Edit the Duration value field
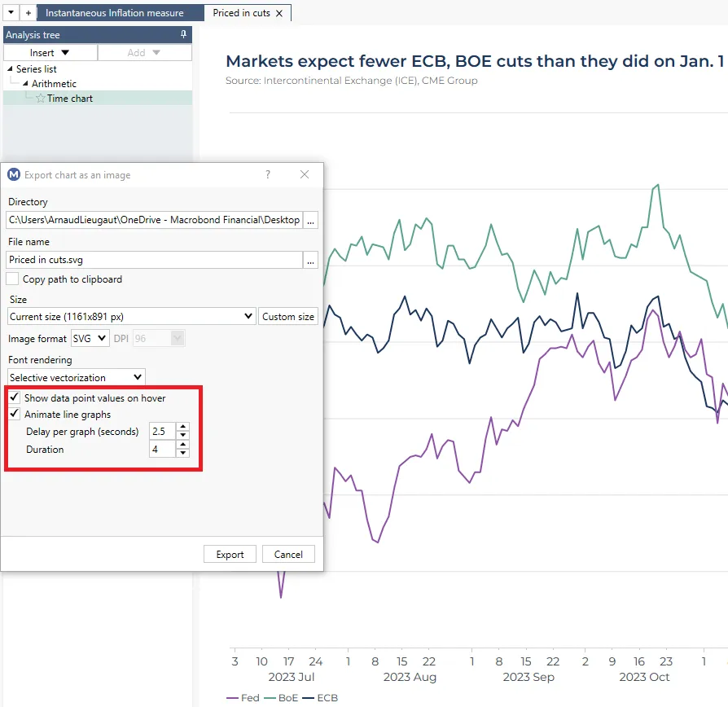 pos(162,449)
